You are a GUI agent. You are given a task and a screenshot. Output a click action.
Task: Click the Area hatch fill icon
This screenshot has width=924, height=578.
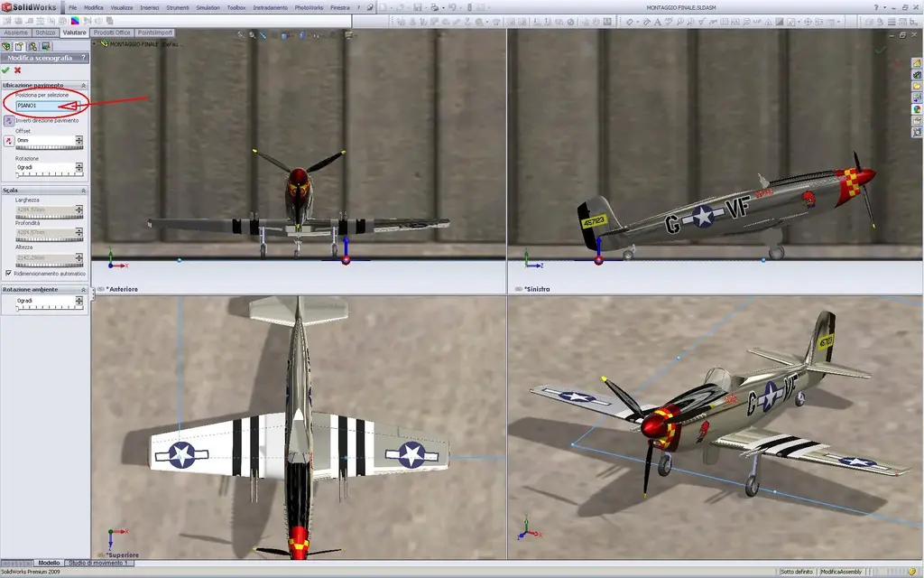click(779, 22)
